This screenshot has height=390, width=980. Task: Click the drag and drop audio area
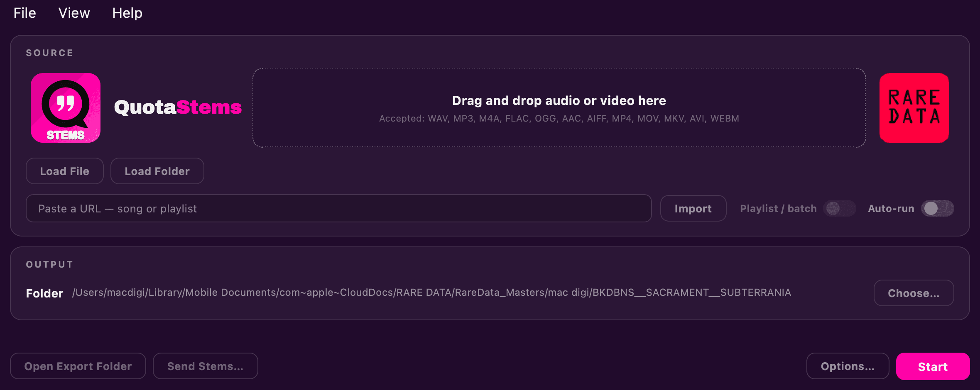(x=559, y=108)
